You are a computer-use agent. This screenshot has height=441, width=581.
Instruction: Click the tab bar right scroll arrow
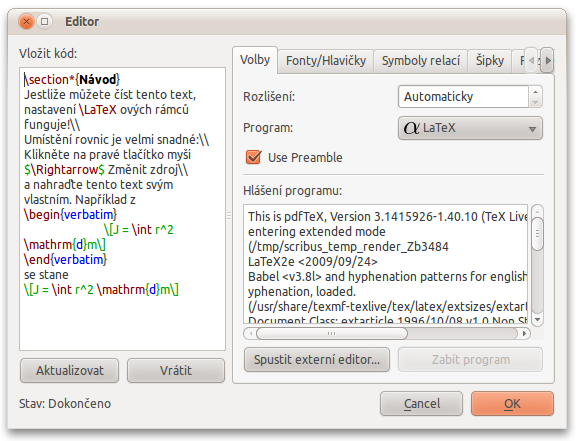click(548, 60)
